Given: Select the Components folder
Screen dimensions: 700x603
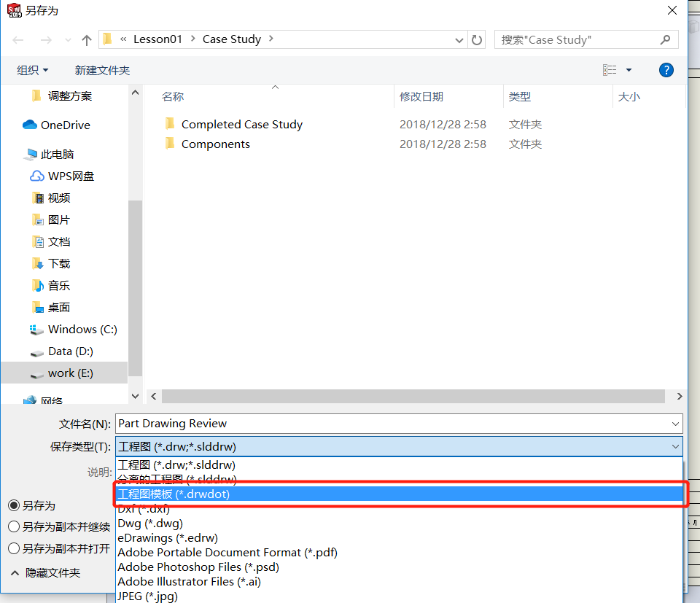Looking at the screenshot, I should point(216,144).
